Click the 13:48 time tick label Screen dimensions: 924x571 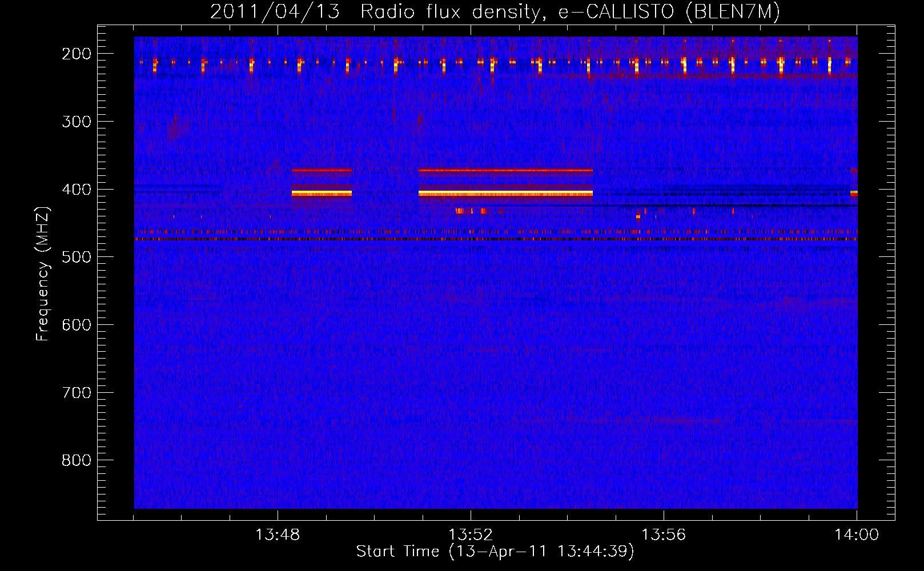point(278,535)
